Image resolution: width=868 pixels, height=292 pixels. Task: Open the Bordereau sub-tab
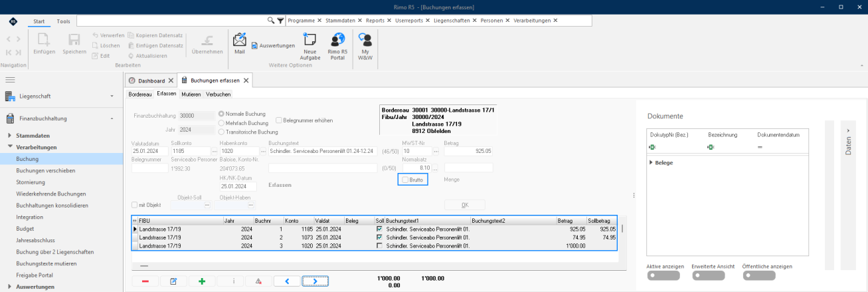(139, 94)
